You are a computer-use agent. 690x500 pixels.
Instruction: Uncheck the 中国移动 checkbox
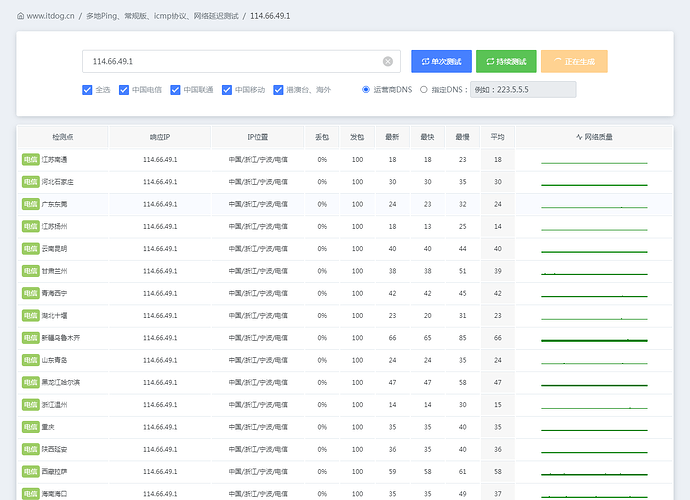227,90
